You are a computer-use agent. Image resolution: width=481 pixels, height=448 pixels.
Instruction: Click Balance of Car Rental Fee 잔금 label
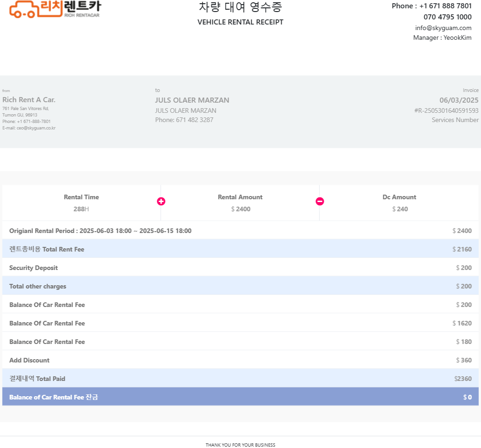[x=54, y=397]
